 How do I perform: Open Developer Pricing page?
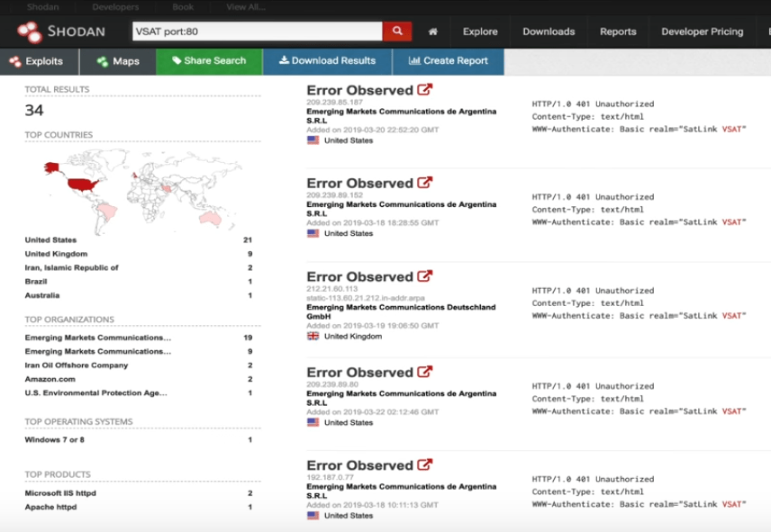click(702, 32)
